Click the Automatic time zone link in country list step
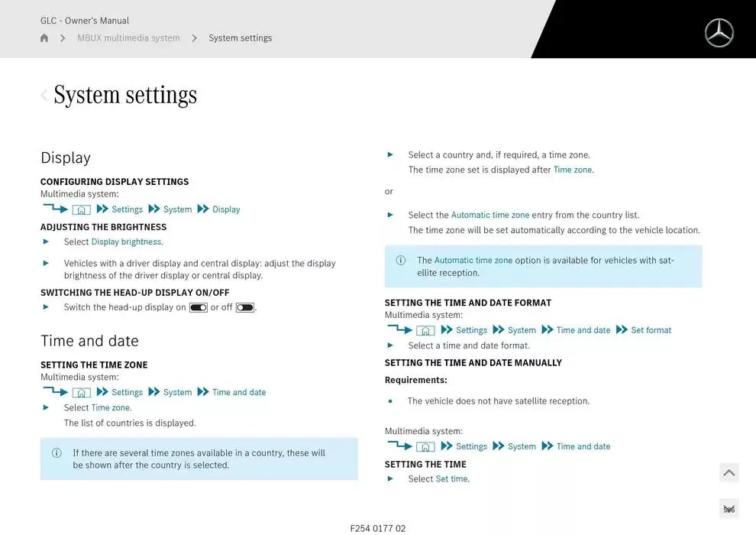 pyautogui.click(x=489, y=216)
